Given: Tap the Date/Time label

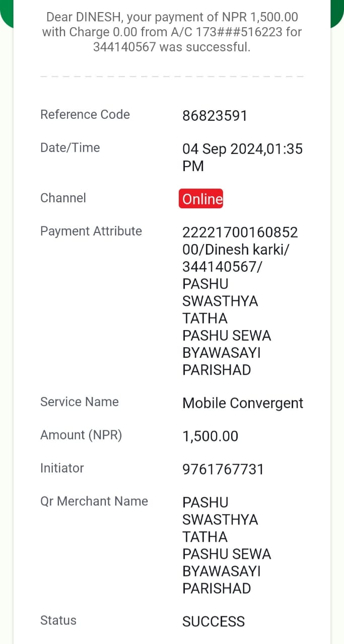Looking at the screenshot, I should [x=70, y=148].
